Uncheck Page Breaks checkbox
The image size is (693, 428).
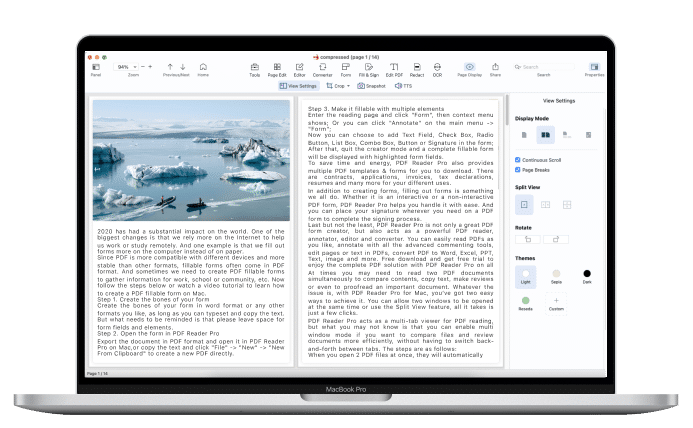coord(517,170)
